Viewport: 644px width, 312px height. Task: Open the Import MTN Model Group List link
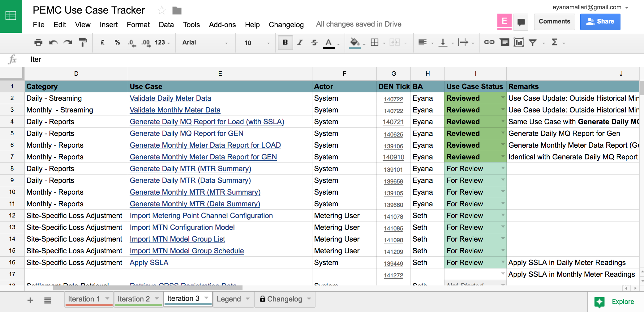coord(177,239)
